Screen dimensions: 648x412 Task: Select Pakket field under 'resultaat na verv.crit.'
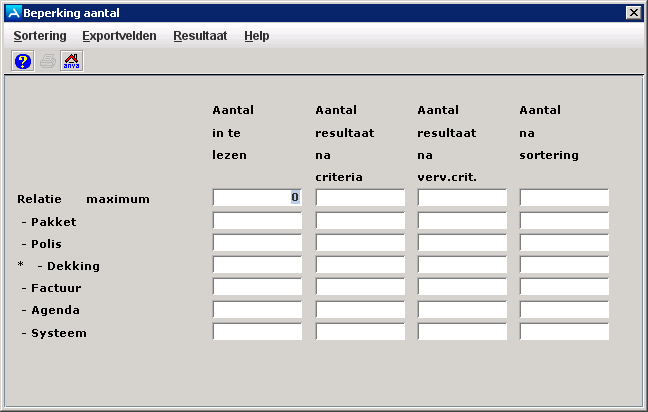(462, 221)
